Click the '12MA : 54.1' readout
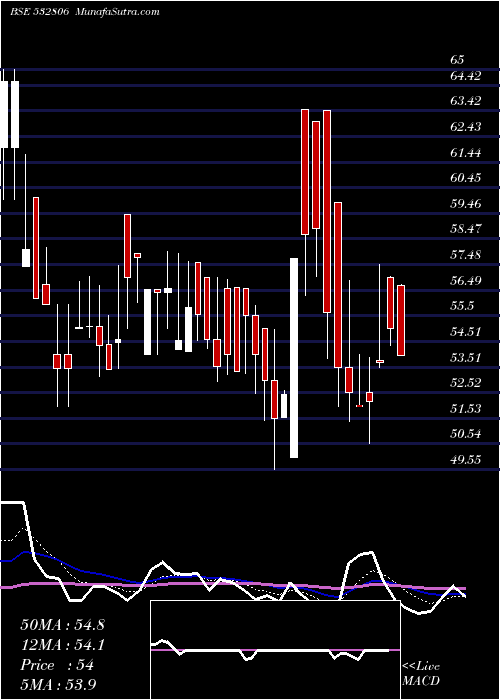 click(62, 645)
